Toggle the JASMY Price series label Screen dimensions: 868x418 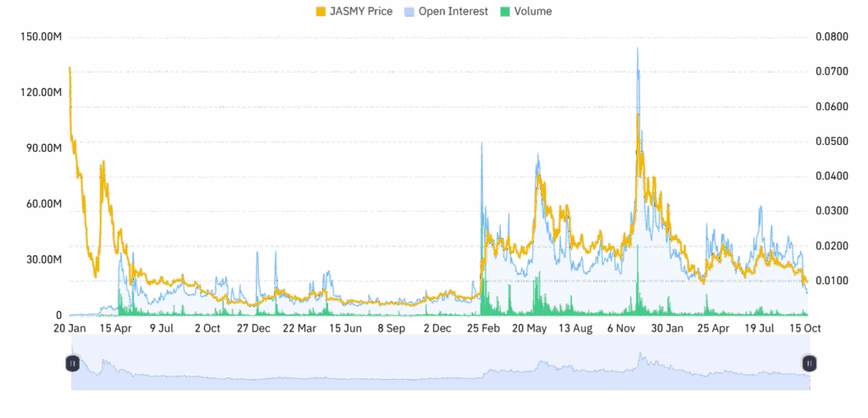(x=360, y=12)
